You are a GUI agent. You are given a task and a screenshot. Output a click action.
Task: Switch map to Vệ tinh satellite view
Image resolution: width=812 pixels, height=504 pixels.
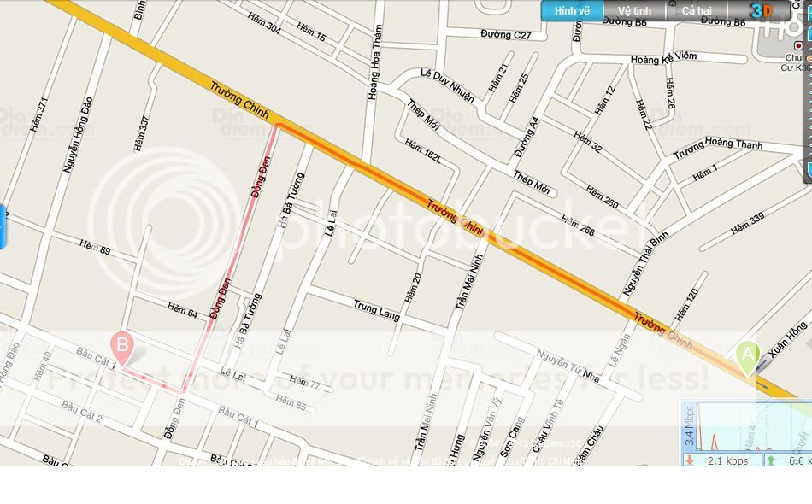tap(634, 11)
